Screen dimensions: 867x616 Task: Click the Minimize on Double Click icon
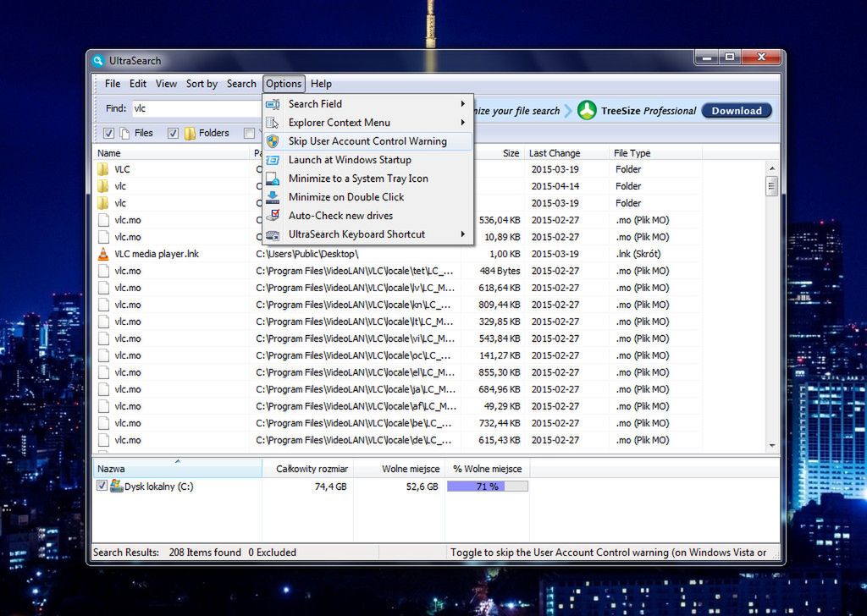273,197
